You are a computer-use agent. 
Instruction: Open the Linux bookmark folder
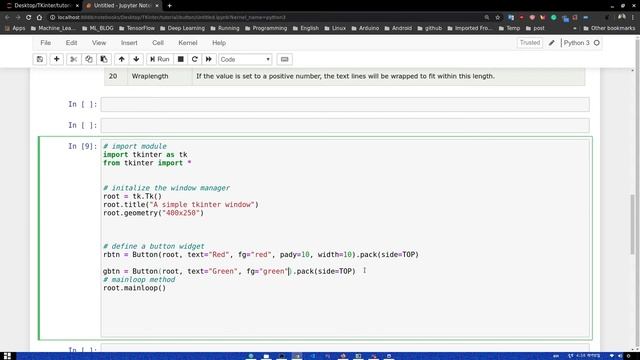[335, 28]
